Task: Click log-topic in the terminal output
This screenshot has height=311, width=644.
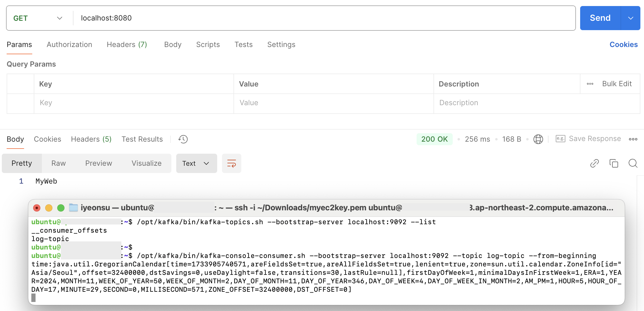Action: click(50, 239)
